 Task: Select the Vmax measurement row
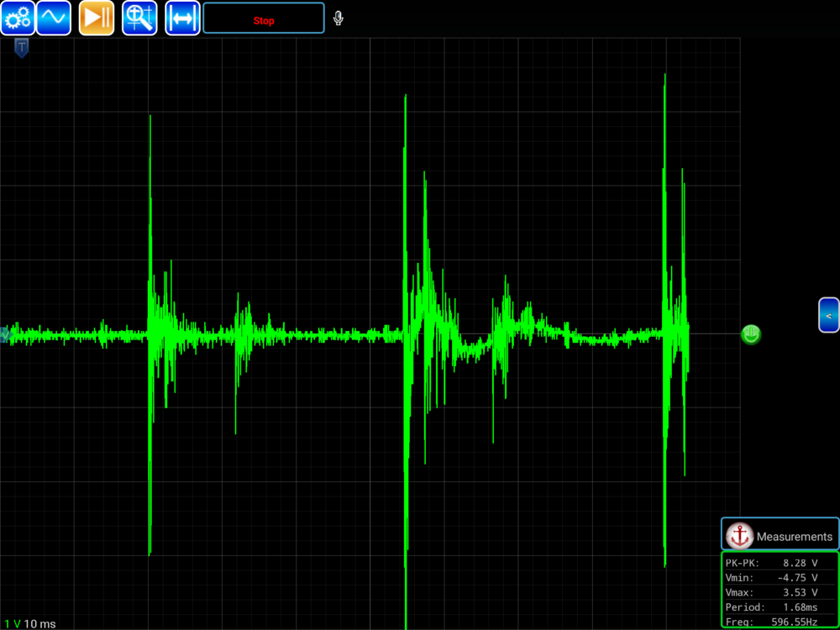[780, 592]
